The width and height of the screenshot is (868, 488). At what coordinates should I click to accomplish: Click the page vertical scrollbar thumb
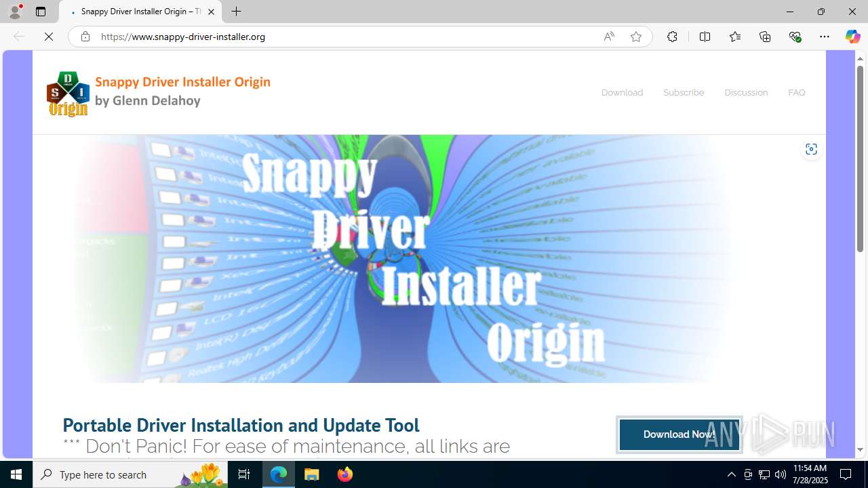click(860, 159)
